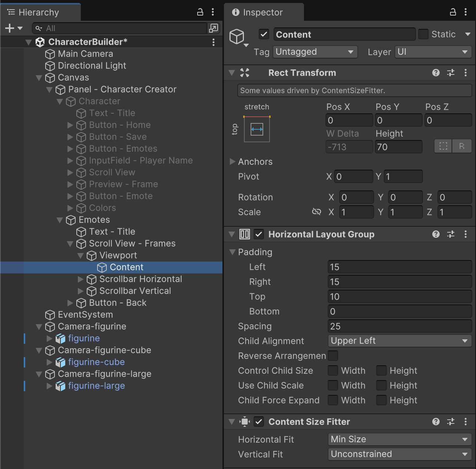Open the CharacterBuilder scene options menu
This screenshot has height=469, width=476.
click(x=214, y=42)
